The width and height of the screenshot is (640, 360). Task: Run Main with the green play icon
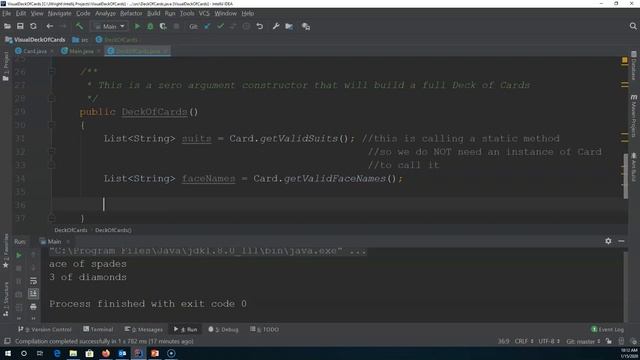click(137, 27)
